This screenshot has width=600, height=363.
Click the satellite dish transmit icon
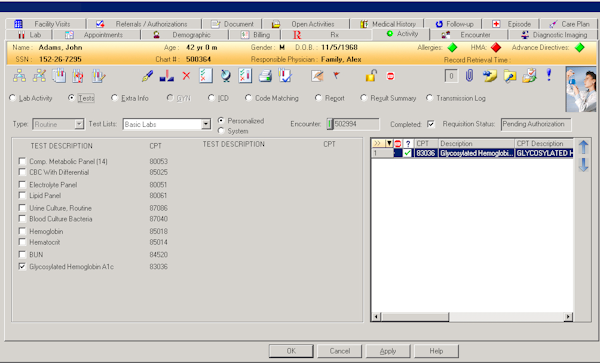226,76
